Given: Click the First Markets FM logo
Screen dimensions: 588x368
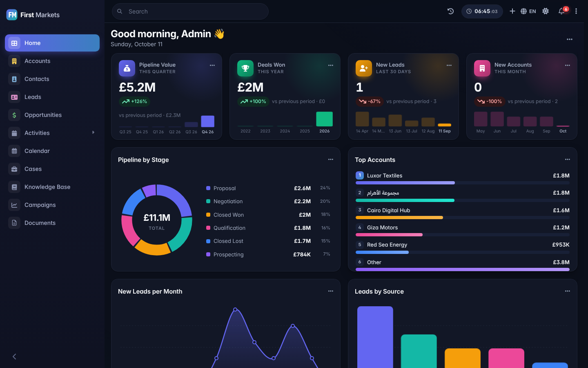Looking at the screenshot, I should pyautogui.click(x=12, y=15).
